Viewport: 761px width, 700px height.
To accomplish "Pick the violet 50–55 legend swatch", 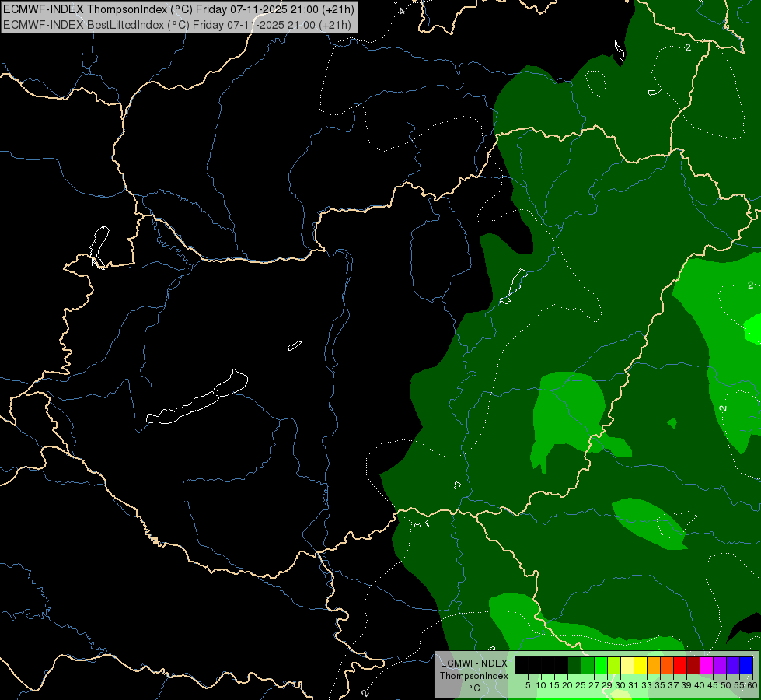I will [733, 665].
